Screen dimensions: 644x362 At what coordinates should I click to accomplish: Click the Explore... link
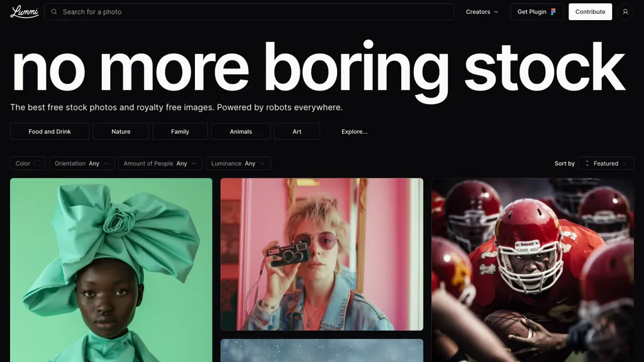(x=354, y=131)
